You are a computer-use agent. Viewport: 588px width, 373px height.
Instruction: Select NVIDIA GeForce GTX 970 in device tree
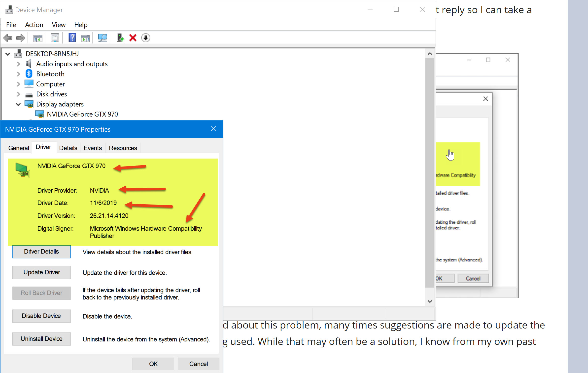coord(82,114)
